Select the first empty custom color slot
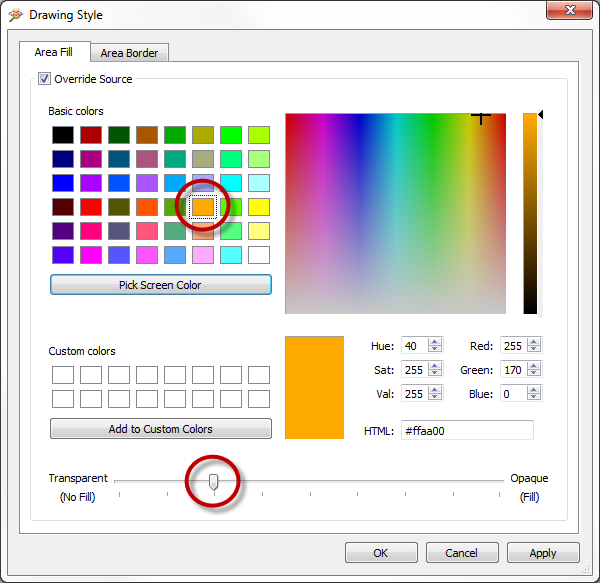 pyautogui.click(x=63, y=375)
